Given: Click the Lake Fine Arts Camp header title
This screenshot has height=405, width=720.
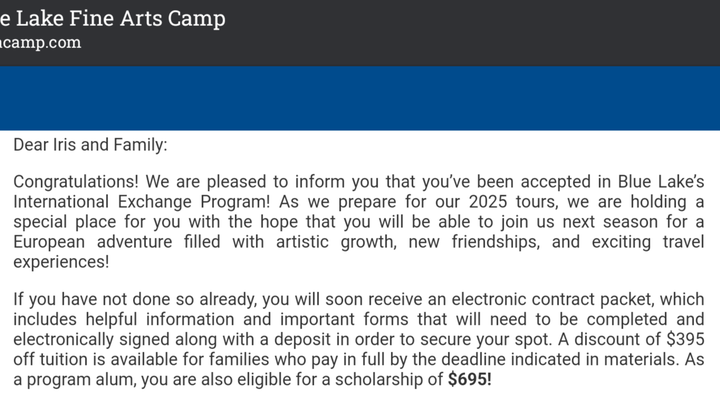Looking at the screenshot, I should 112,19.
